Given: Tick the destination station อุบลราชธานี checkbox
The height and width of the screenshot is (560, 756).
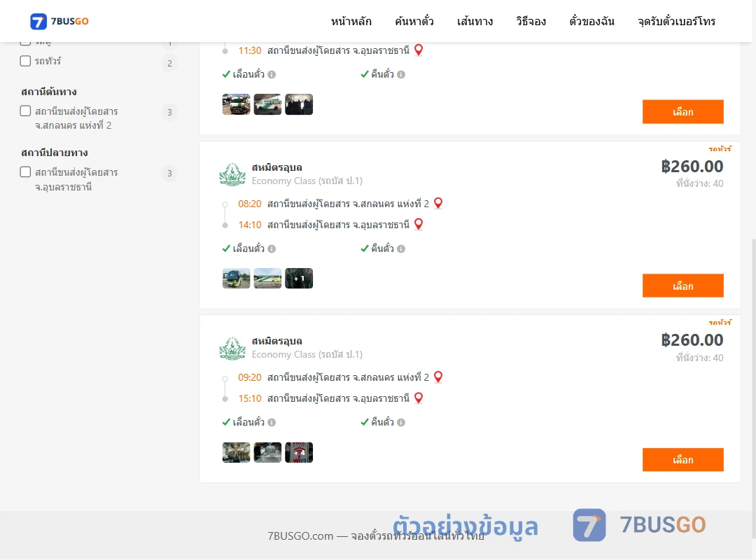Looking at the screenshot, I should [26, 172].
